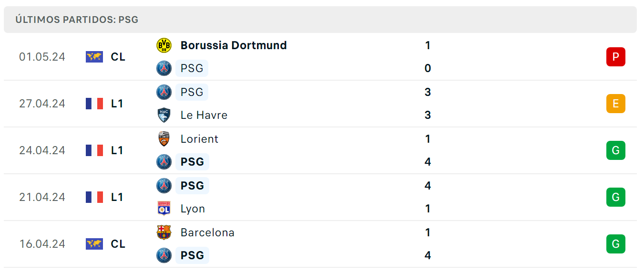The image size is (644, 274).
Task: Click the Lyon OL crest
Action: click(x=164, y=209)
